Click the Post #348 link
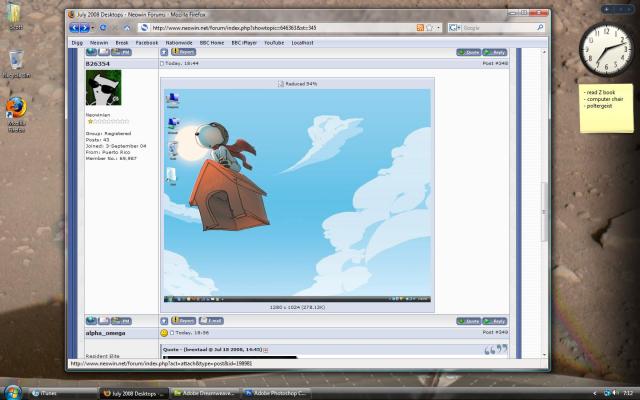Viewport: 640px width, 400px height. [x=495, y=64]
